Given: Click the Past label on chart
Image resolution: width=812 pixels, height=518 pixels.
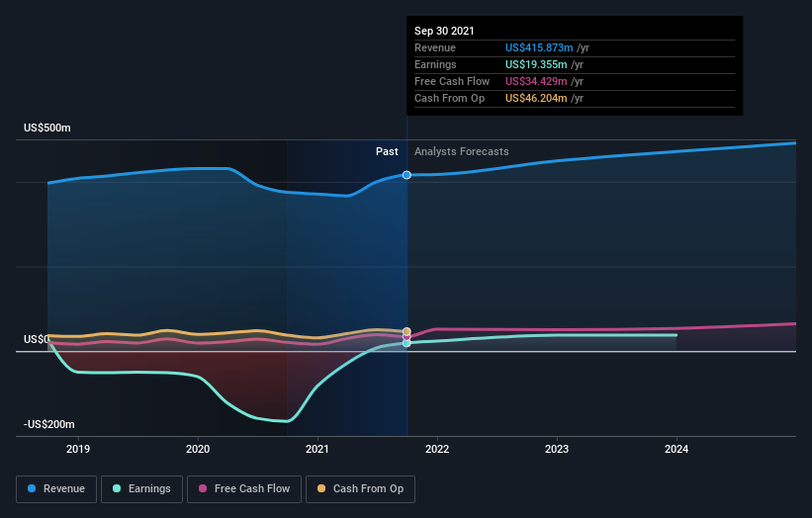Looking at the screenshot, I should point(387,151).
